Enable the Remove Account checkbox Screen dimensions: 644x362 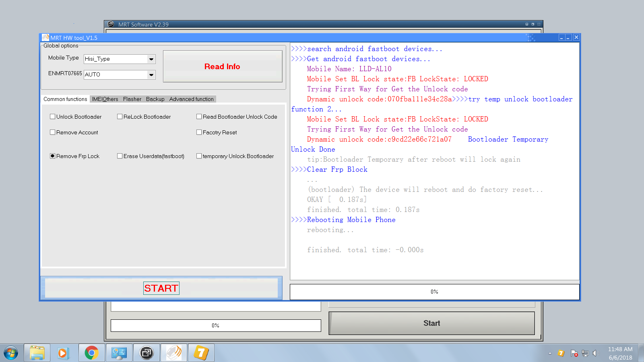[52, 132]
